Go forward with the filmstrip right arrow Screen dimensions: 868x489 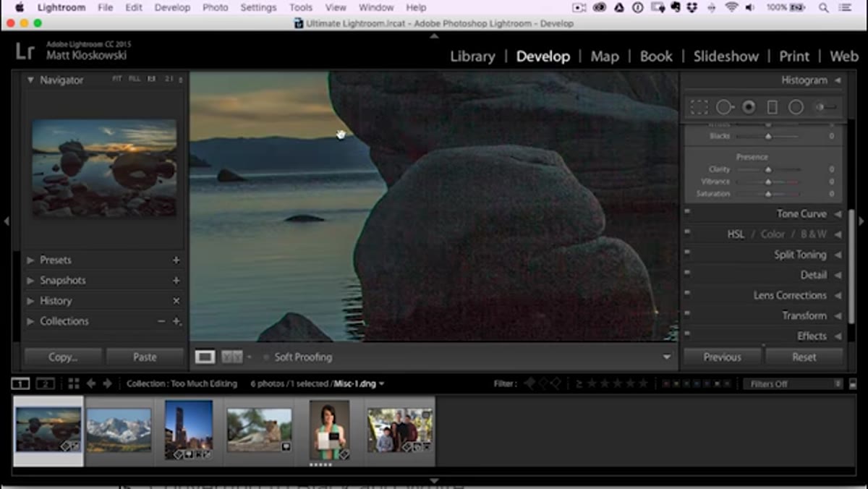pos(107,383)
